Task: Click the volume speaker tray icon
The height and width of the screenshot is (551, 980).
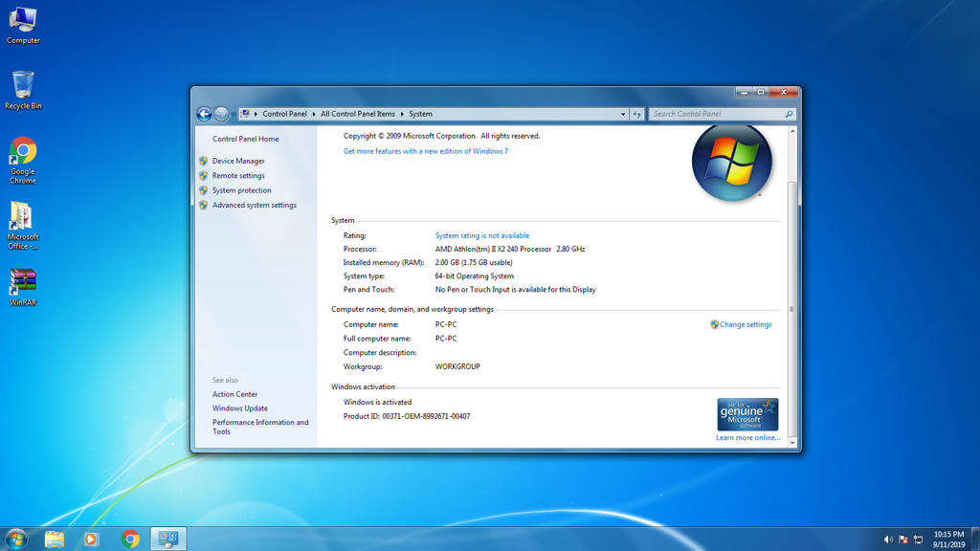Action: (888, 540)
